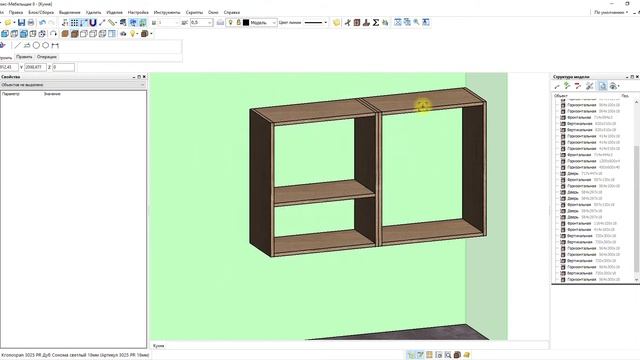Toggle the second brown shaded cube mode
Screen dimensions: 640x360
click(74, 34)
